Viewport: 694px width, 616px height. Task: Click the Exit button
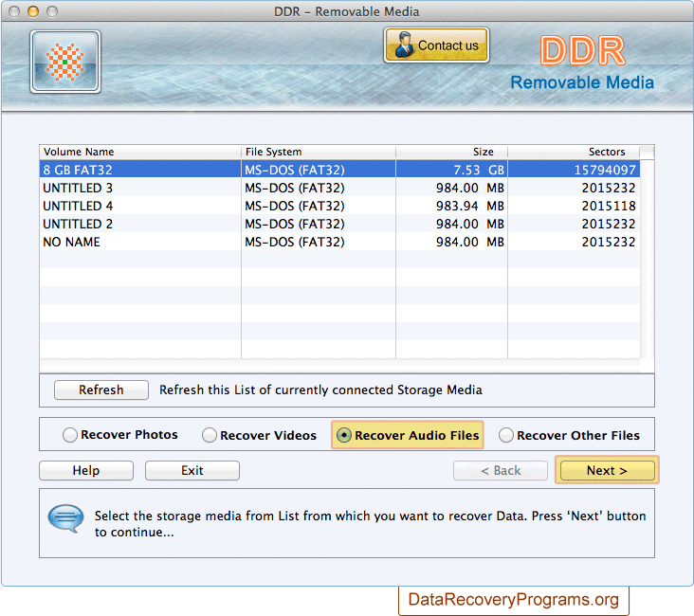tap(192, 470)
